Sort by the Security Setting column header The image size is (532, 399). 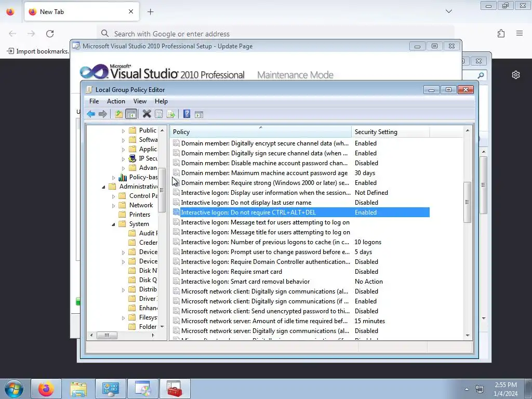pyautogui.click(x=391, y=131)
